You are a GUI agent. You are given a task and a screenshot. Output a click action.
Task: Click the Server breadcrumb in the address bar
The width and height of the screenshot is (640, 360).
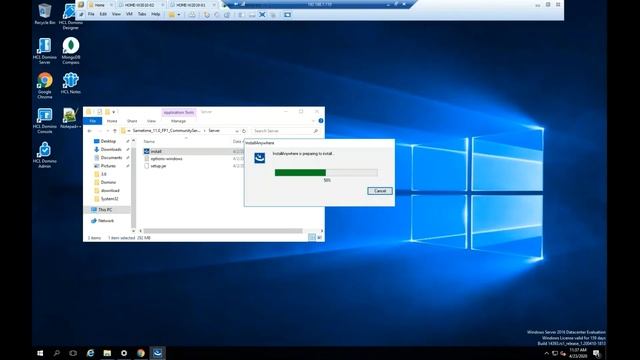pyautogui.click(x=214, y=131)
